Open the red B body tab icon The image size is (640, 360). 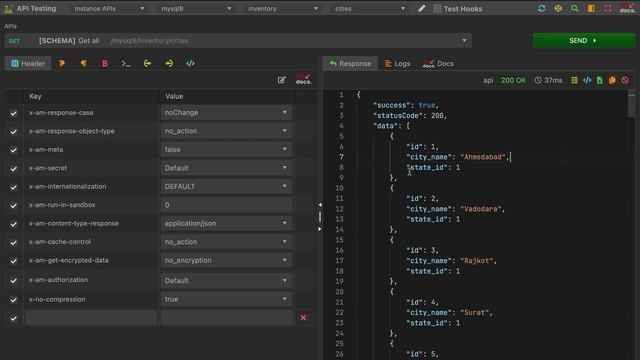(105, 63)
